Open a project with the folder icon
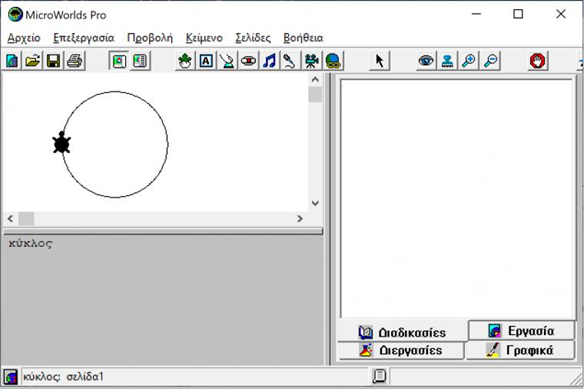 pos(33,61)
